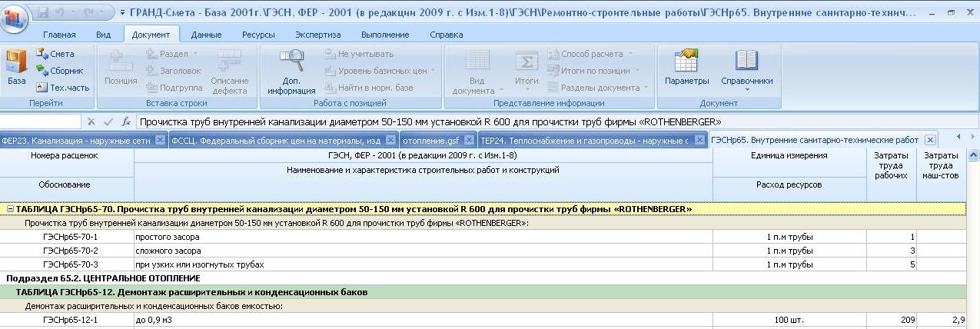This screenshot has height=329, width=980.
Task: Open the Параметры document settings
Action: [x=686, y=68]
